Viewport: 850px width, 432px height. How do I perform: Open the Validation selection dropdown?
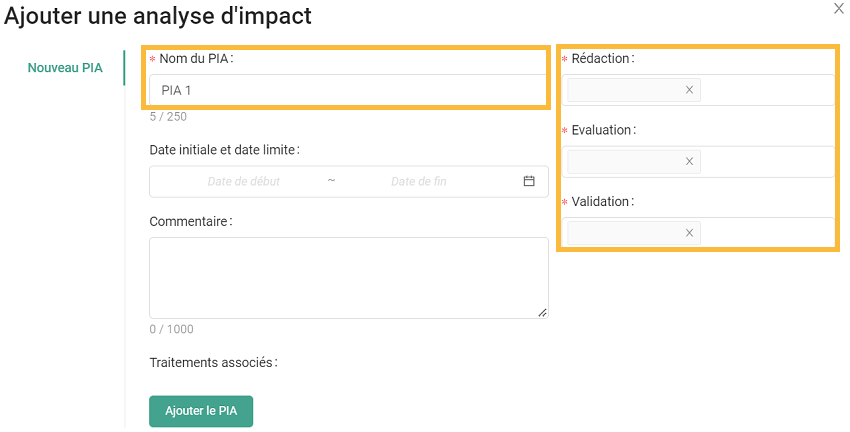766,233
